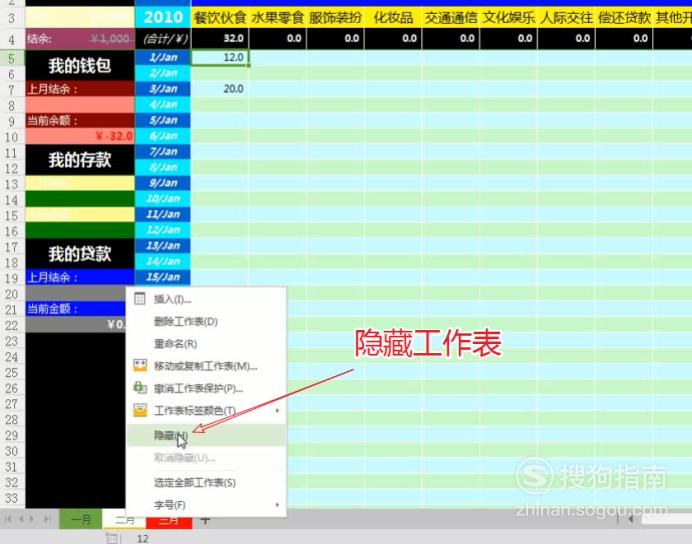Select the 13/Jan date cell
This screenshot has width=692, height=544.
coord(163,245)
